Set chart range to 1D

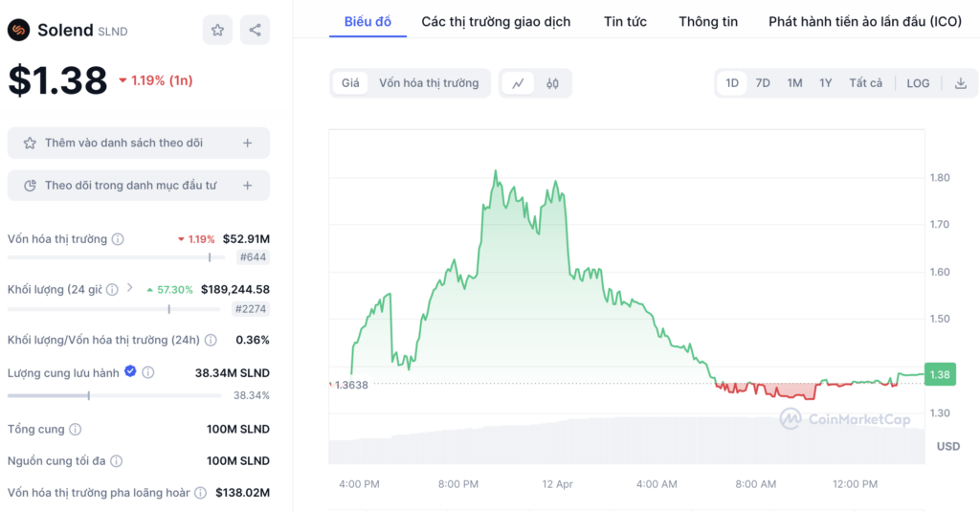click(732, 83)
